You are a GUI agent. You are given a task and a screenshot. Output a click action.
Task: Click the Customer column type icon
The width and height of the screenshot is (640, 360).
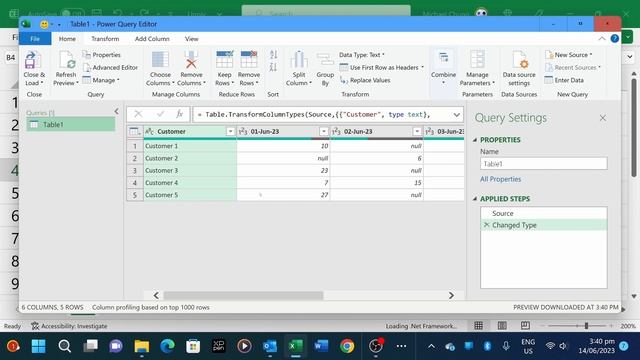pos(149,131)
